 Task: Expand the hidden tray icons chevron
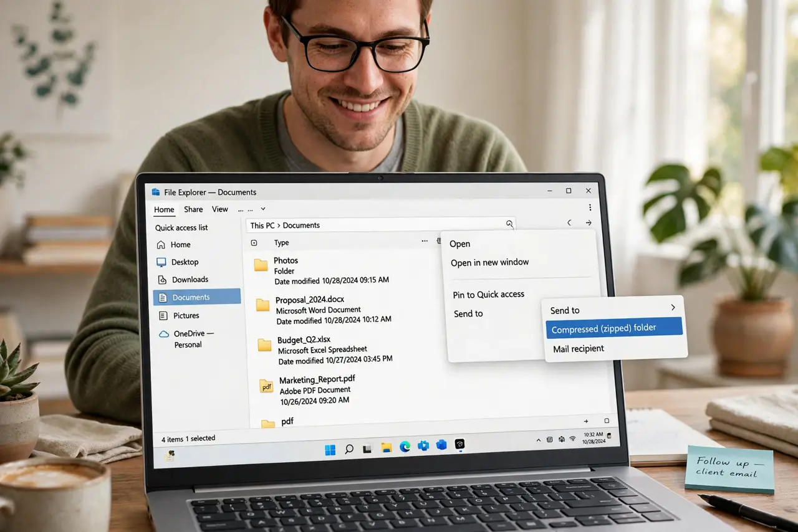(x=539, y=440)
